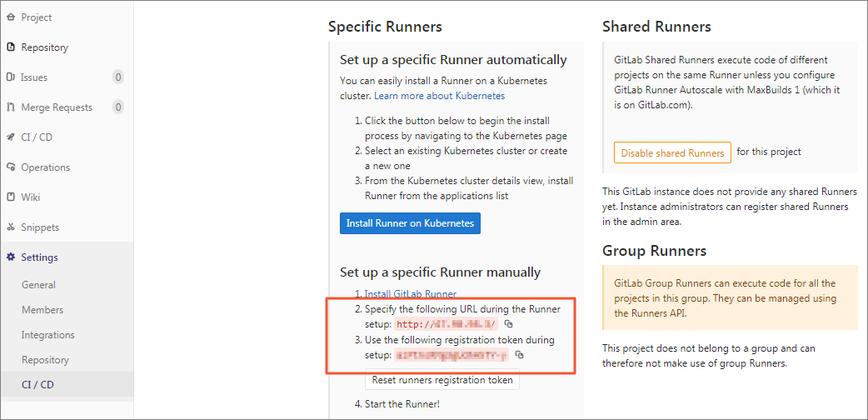Click the Snippets scissors icon

tap(10, 227)
